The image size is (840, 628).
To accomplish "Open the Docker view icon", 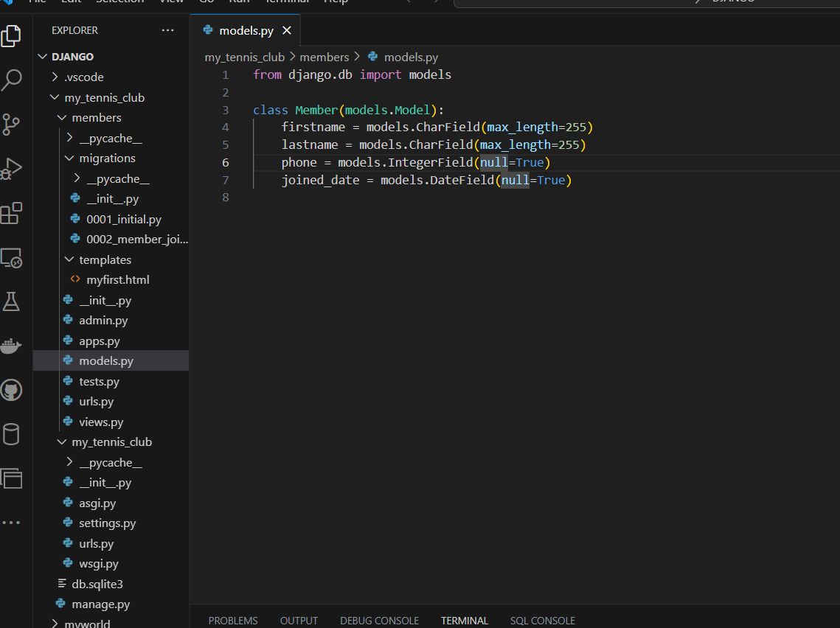I will (x=11, y=346).
